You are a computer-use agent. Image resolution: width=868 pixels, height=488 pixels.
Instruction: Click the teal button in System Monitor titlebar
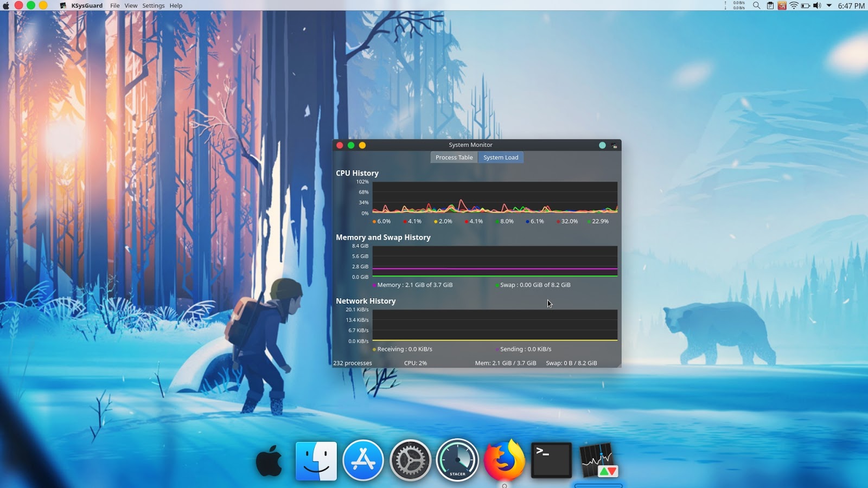(602, 145)
